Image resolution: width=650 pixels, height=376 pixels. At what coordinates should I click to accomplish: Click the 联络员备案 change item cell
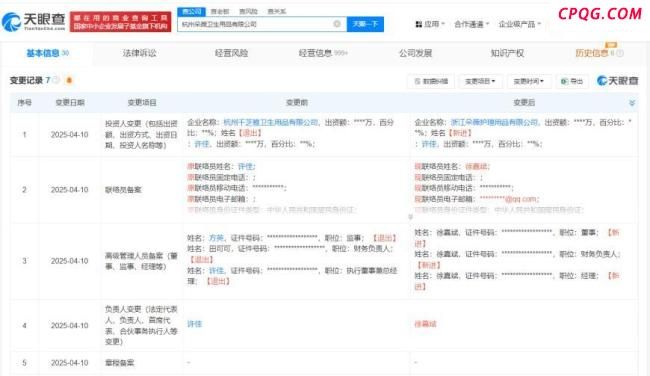click(x=123, y=189)
